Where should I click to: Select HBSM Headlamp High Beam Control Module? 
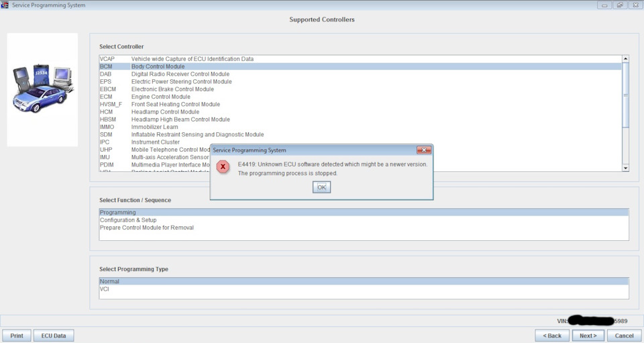coord(360,119)
